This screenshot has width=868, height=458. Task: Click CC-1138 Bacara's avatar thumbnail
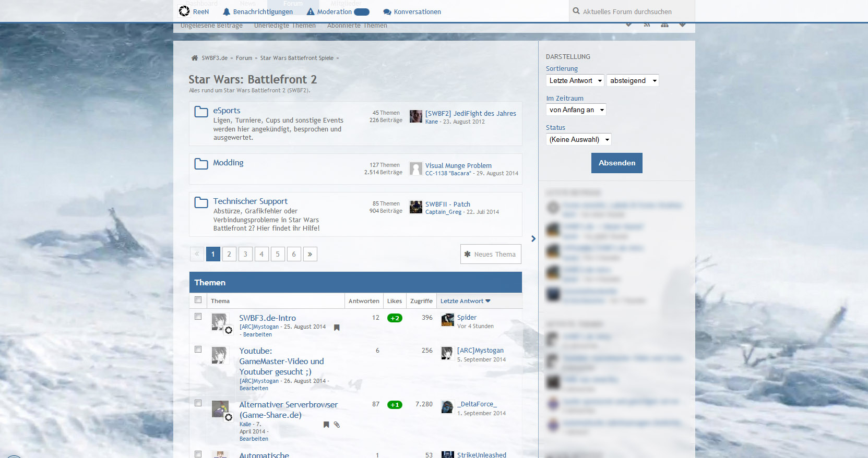(416, 168)
